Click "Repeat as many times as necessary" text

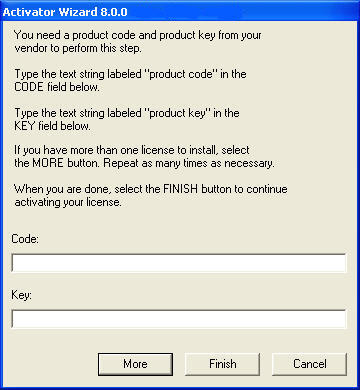(190, 163)
